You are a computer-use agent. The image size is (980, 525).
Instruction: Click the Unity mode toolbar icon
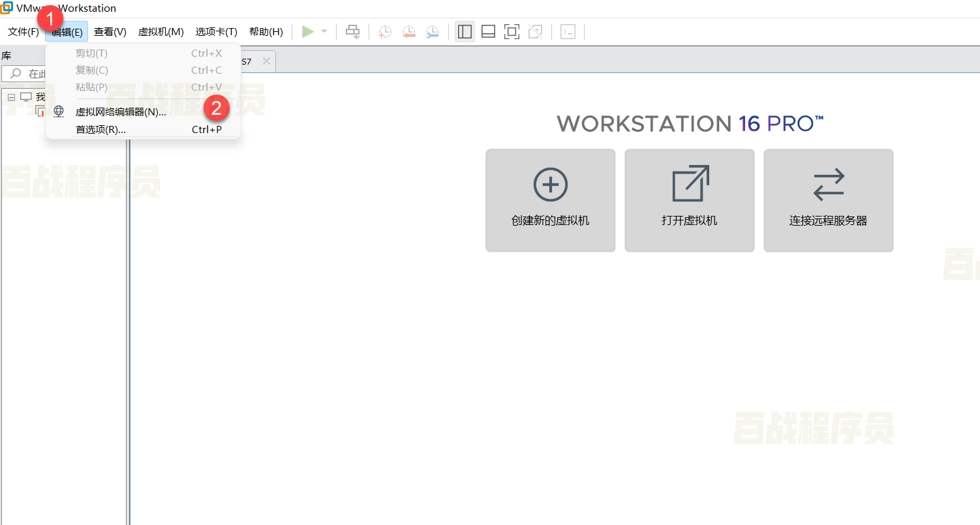point(535,31)
